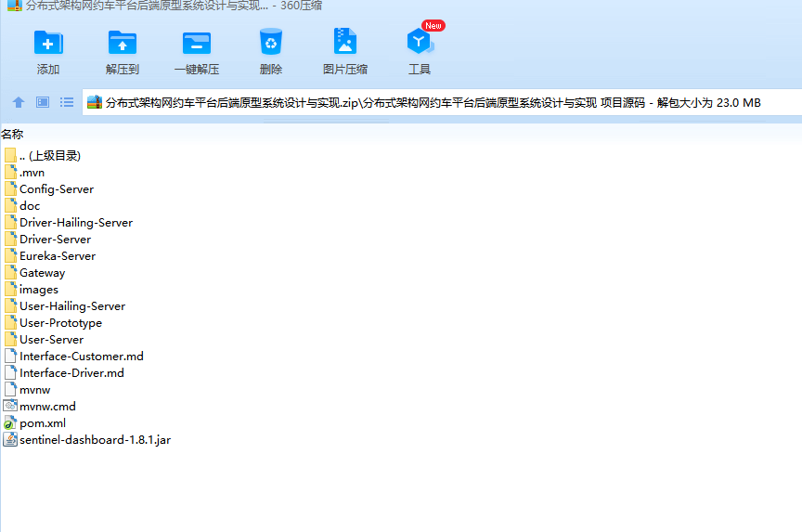Switch to the list view mode
802x532 pixels.
[x=67, y=102]
